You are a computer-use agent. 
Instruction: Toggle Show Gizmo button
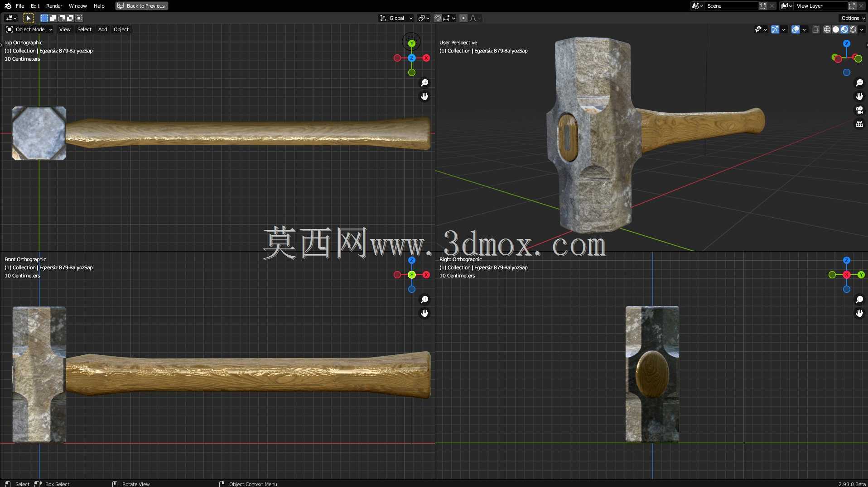coord(775,29)
